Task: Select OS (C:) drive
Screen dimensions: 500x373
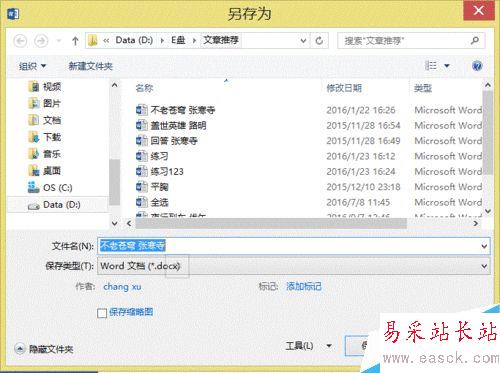Action: 50,188
